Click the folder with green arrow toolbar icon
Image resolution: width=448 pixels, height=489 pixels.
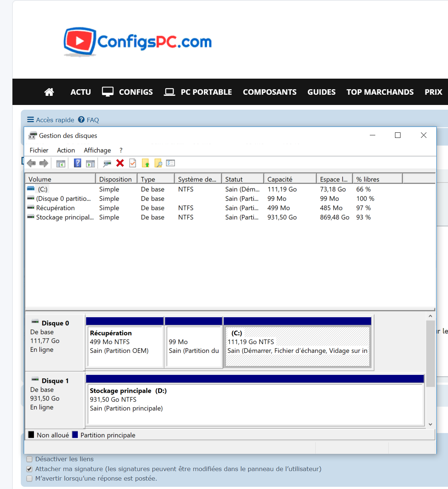145,163
